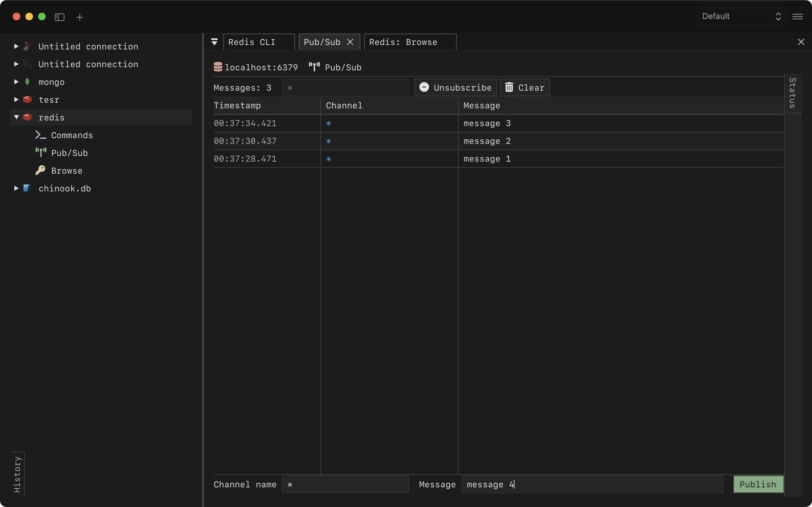Viewport: 812px width, 507px height.
Task: Clear the received messages list
Action: (524, 87)
